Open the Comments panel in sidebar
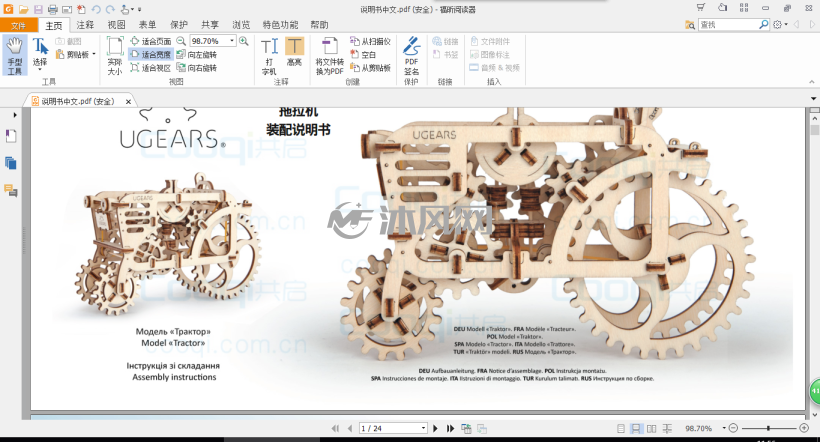Screen dimensions: 820x442 tap(11, 190)
